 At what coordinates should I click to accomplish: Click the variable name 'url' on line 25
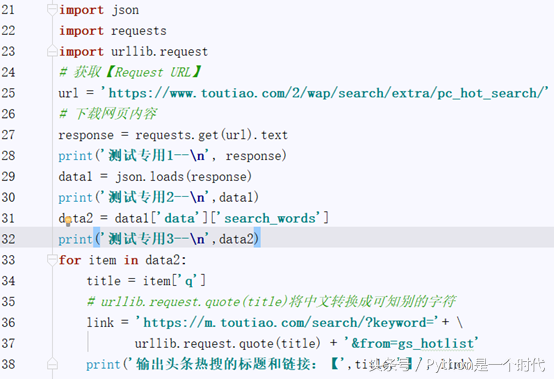[x=68, y=94]
